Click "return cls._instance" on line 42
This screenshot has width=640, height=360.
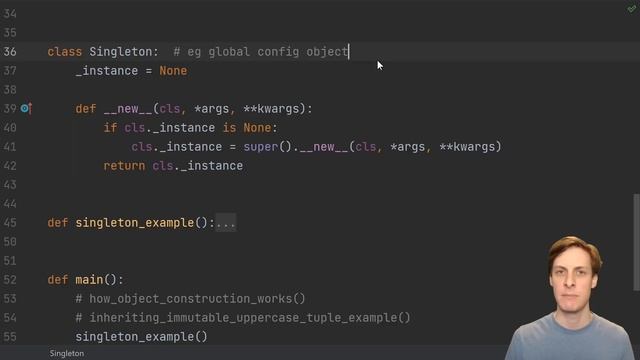[x=173, y=166]
